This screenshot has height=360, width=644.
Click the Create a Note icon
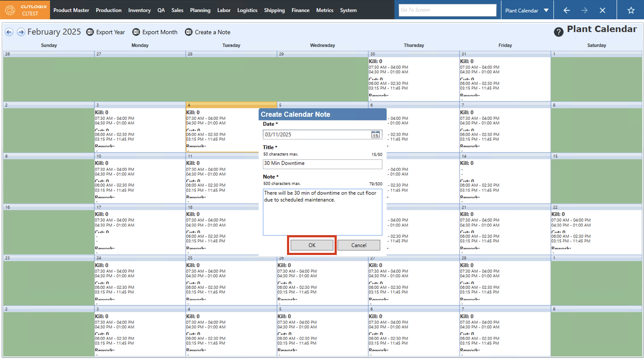[188, 32]
